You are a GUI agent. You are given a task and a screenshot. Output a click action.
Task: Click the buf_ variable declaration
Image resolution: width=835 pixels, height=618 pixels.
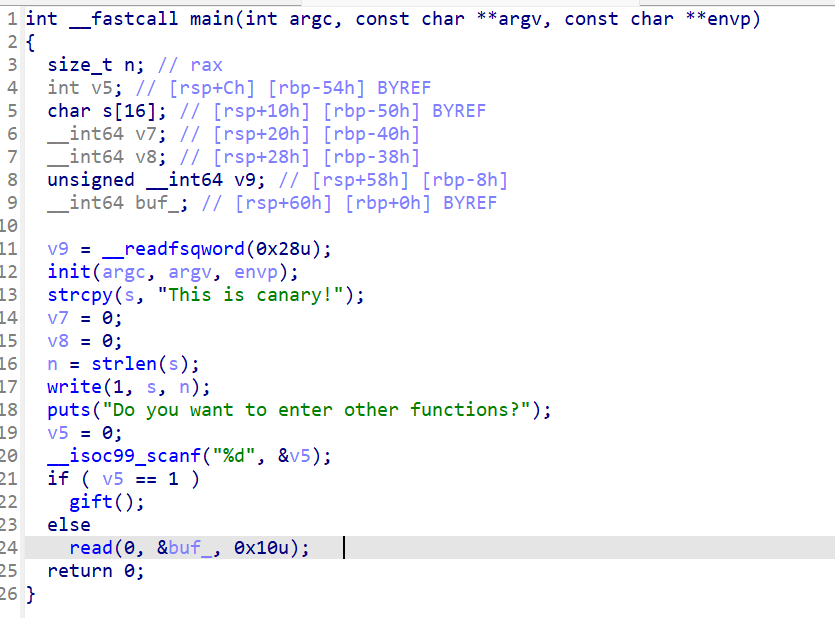(117, 203)
